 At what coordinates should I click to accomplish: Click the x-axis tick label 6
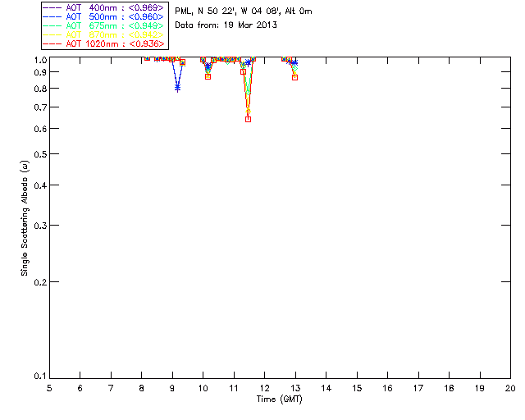[x=80, y=388]
